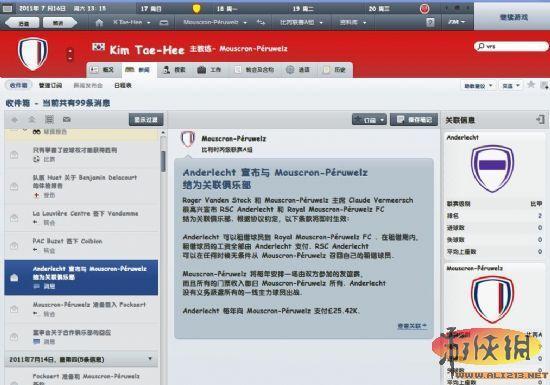This screenshot has height=385, width=550.
Task: Click the yellow shield match icon on calendar
Action: coord(196,8)
